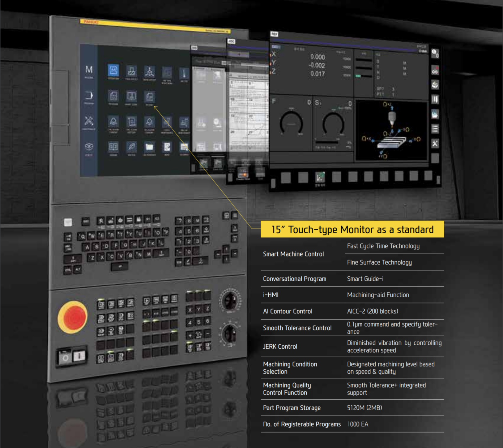The height and width of the screenshot is (448, 503).
Task: Open the info icon at top of right sidebar
Action: tap(435, 54)
